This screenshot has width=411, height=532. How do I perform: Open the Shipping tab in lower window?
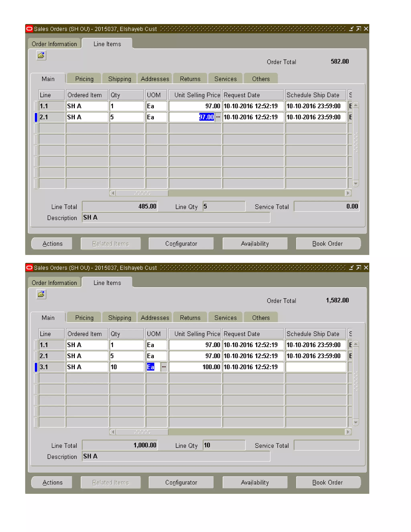click(120, 318)
